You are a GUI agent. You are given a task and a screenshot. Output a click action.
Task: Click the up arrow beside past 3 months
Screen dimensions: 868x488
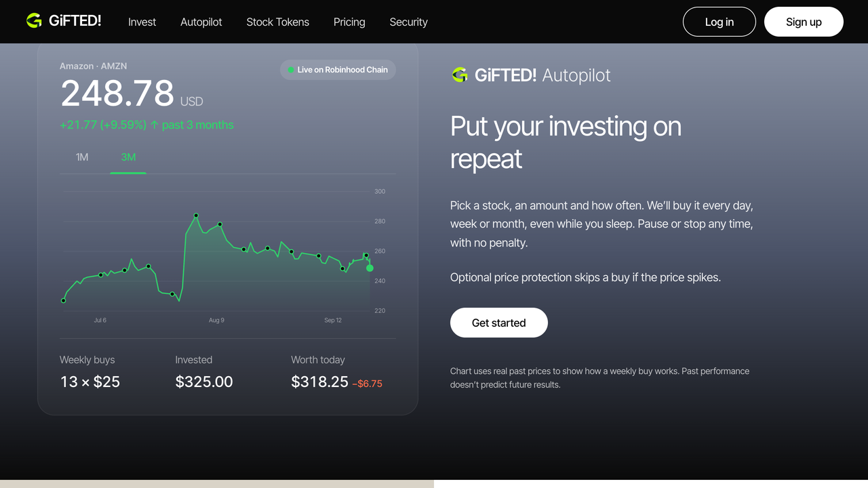coord(154,125)
